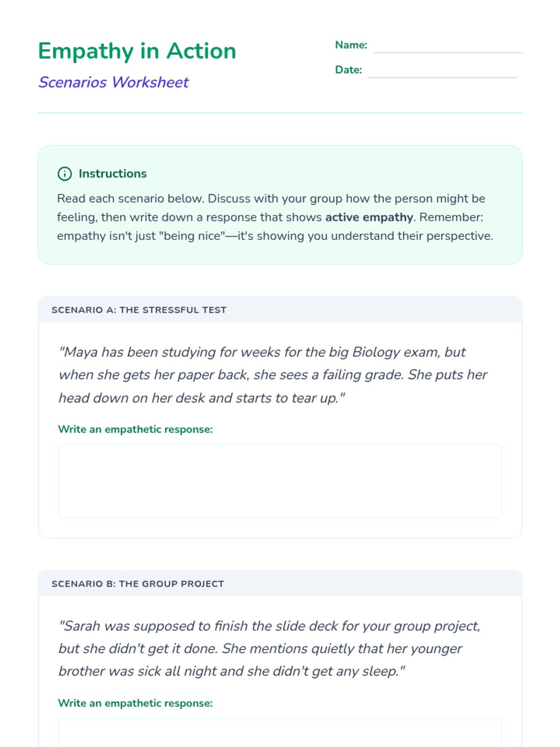560x747 pixels.
Task: Select the "Scenarios Worksheet" subtitle
Action: 113,82
